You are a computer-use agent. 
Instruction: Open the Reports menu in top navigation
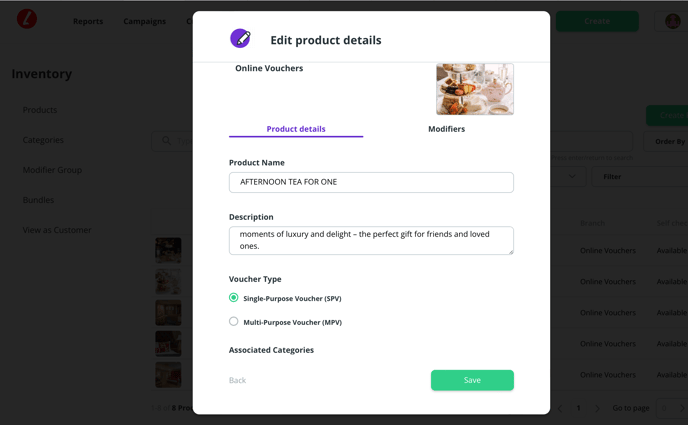(x=88, y=21)
